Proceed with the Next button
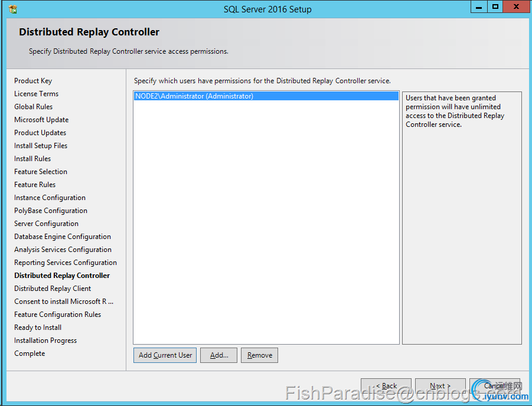 point(440,386)
